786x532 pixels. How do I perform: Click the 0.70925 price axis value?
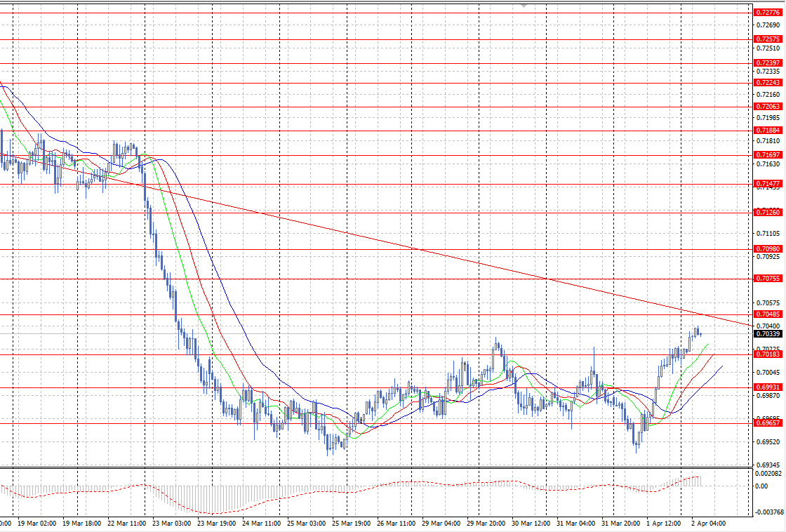768,257
